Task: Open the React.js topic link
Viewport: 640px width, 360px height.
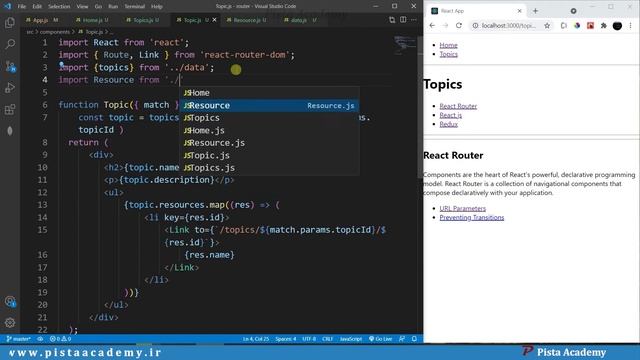Action: tap(451, 115)
